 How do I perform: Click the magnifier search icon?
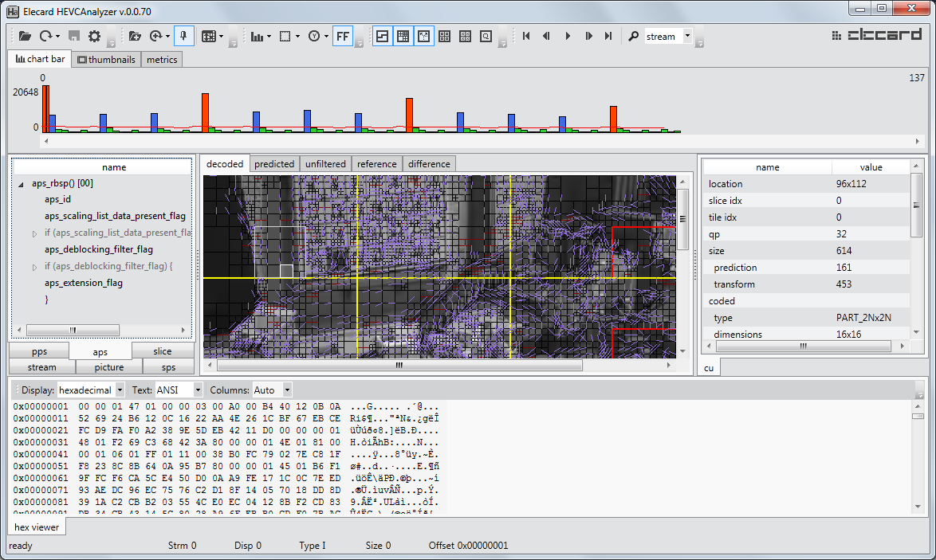click(633, 37)
